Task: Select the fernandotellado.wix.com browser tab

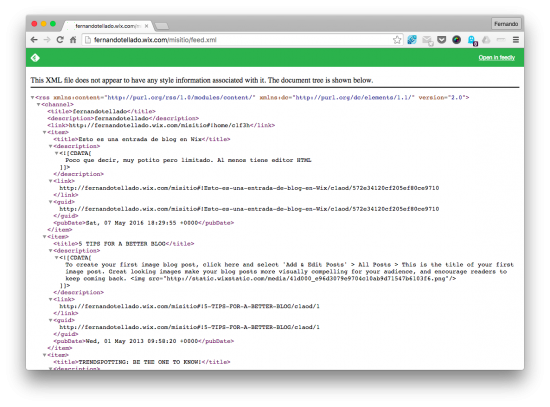Action: tap(107, 26)
